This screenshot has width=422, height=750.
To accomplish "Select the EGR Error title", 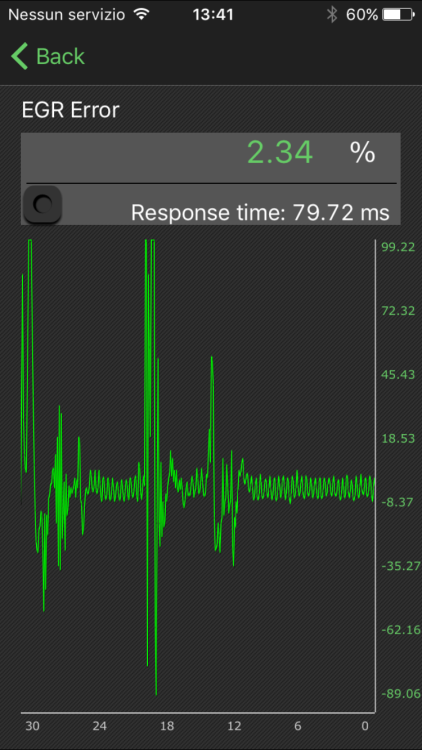I will [70, 110].
